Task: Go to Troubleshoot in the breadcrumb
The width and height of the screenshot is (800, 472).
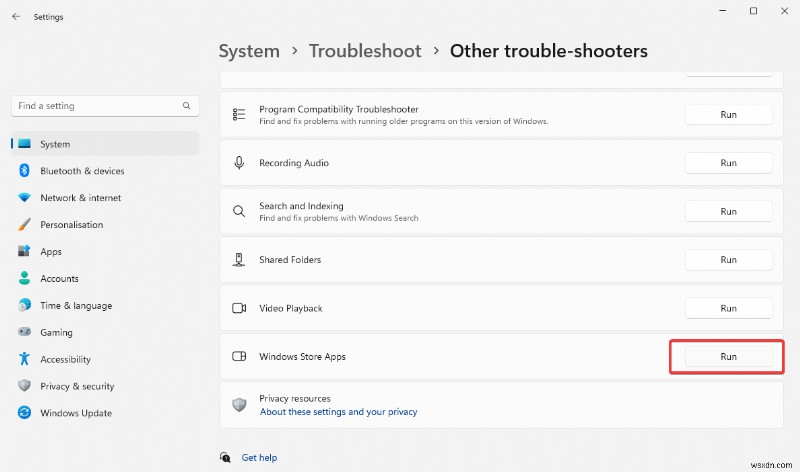Action: point(365,51)
